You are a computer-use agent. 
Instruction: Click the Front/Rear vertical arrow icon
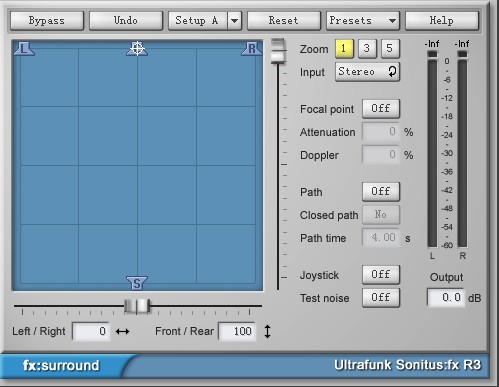click(267, 332)
